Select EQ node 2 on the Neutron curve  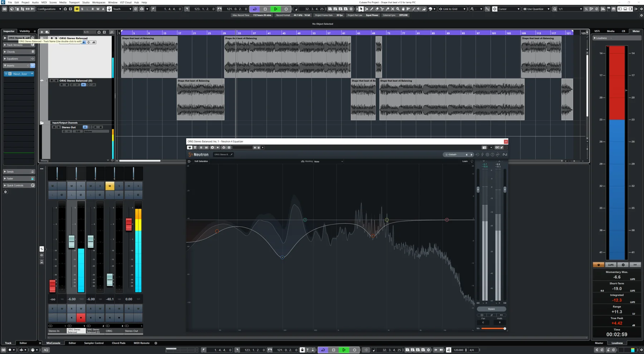(305, 220)
